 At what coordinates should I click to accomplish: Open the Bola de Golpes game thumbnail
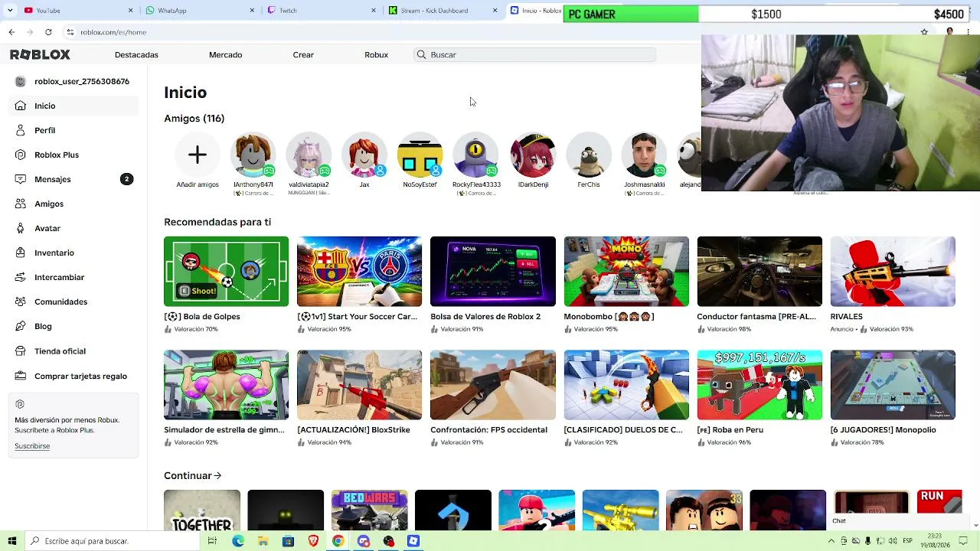(226, 272)
